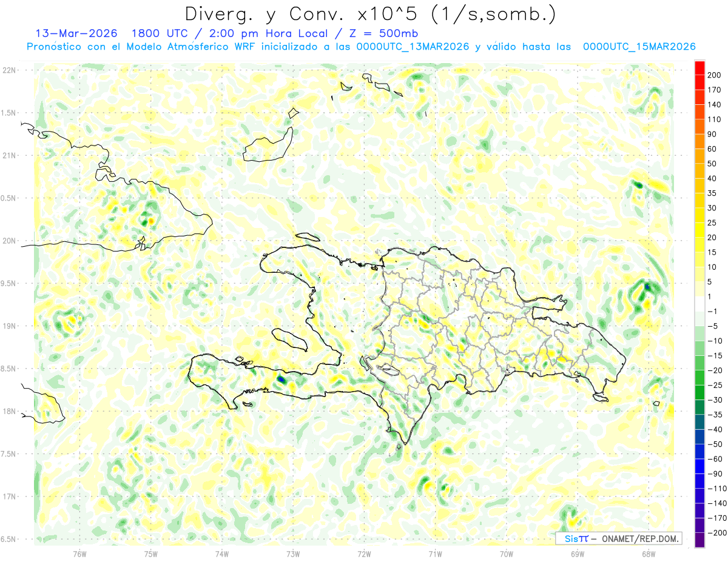Click the '-110' colorbar value
The image size is (728, 562).
pyautogui.click(x=718, y=489)
